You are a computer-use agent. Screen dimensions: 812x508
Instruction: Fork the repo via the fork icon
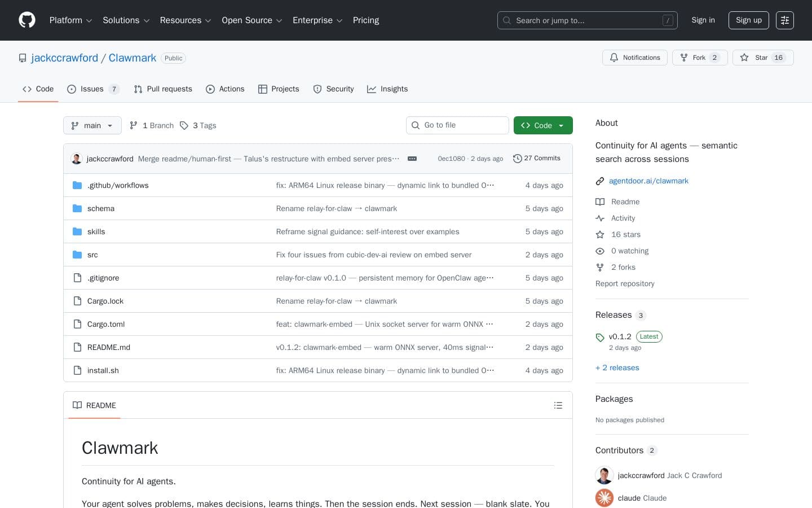coord(683,58)
